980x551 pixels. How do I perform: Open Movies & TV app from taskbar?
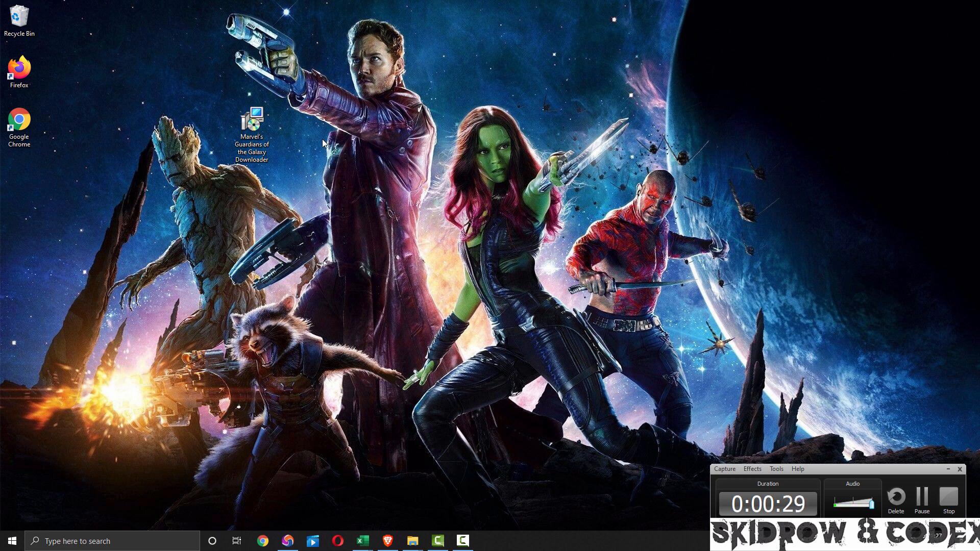(x=312, y=541)
